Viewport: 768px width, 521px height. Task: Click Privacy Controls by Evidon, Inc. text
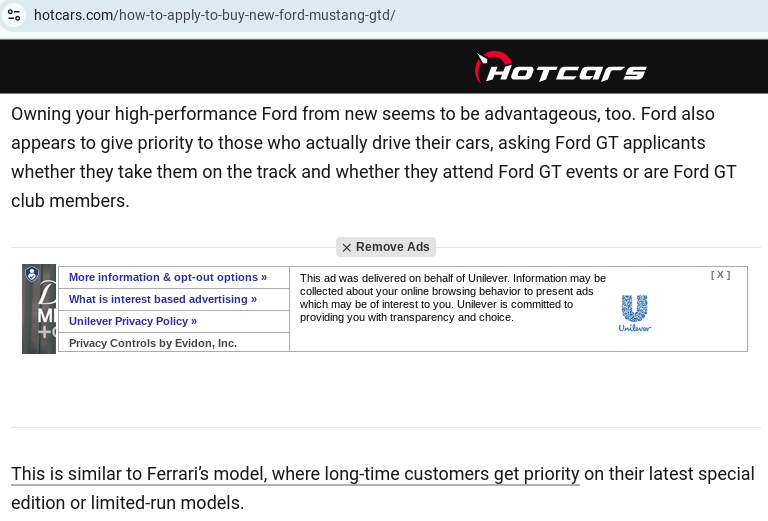click(x=153, y=343)
